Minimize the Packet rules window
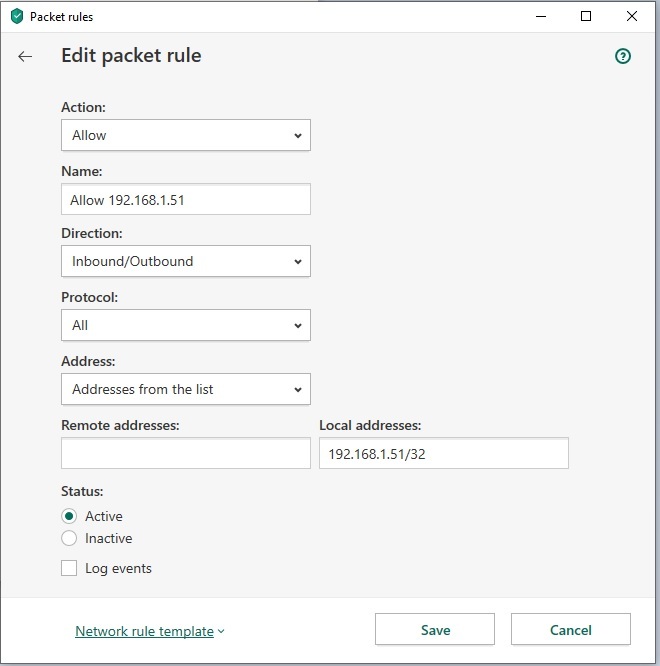660x666 pixels. pos(540,16)
